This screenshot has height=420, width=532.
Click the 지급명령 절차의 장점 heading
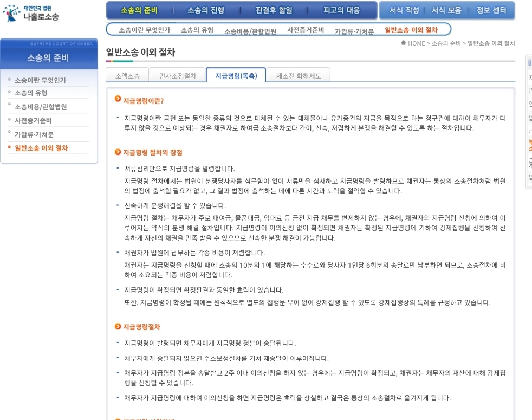pyautogui.click(x=153, y=152)
